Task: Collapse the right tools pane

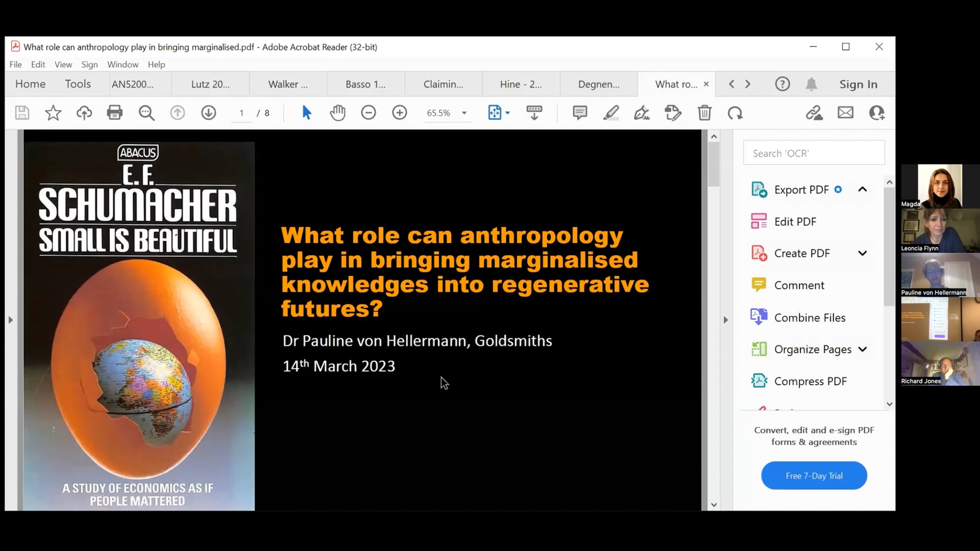Action: (x=726, y=320)
